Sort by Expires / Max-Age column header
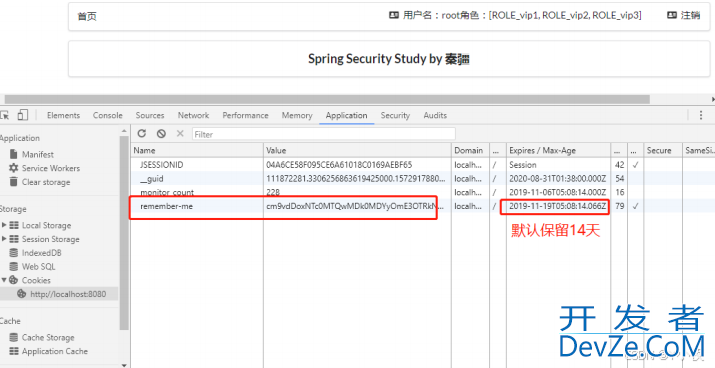This screenshot has width=715, height=368. pyautogui.click(x=559, y=150)
